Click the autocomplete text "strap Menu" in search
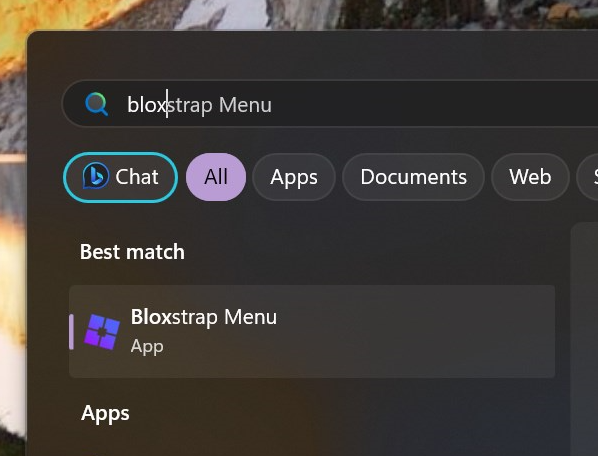This screenshot has width=598, height=456. pos(220,104)
